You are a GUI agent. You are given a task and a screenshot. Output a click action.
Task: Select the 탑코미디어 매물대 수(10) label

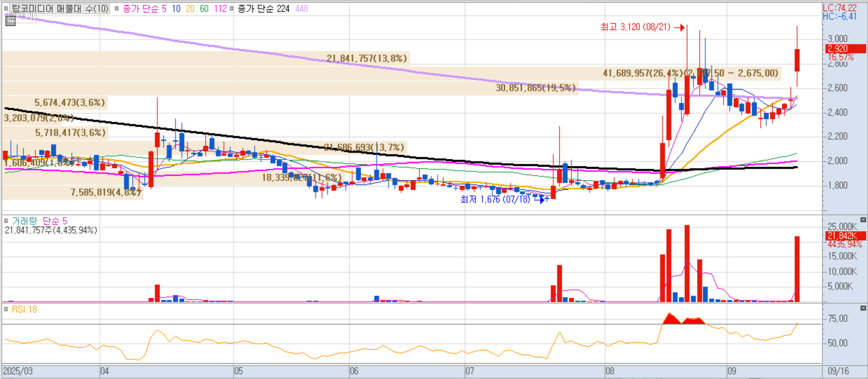60,8
